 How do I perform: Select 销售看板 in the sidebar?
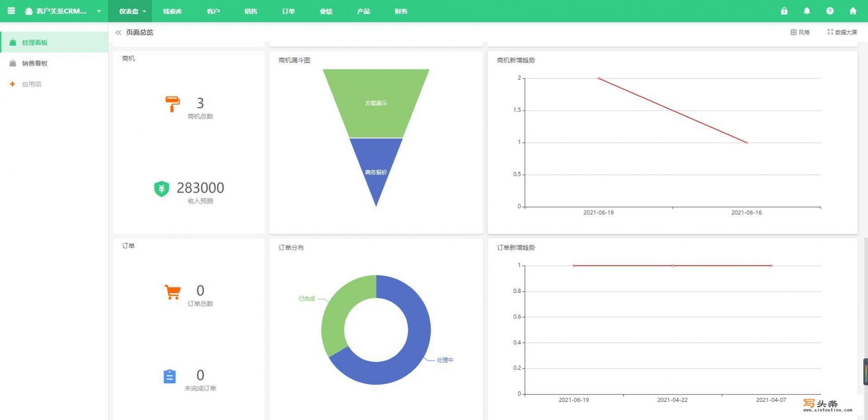pyautogui.click(x=54, y=63)
